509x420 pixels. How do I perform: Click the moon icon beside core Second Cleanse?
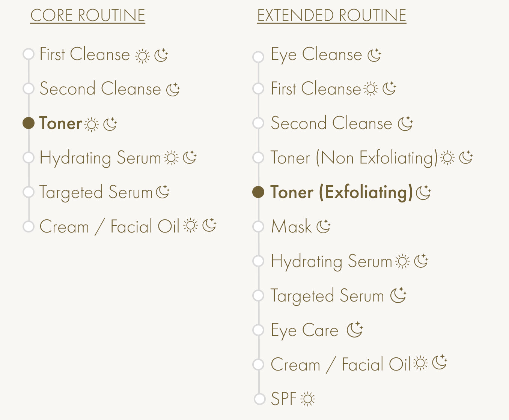click(173, 89)
